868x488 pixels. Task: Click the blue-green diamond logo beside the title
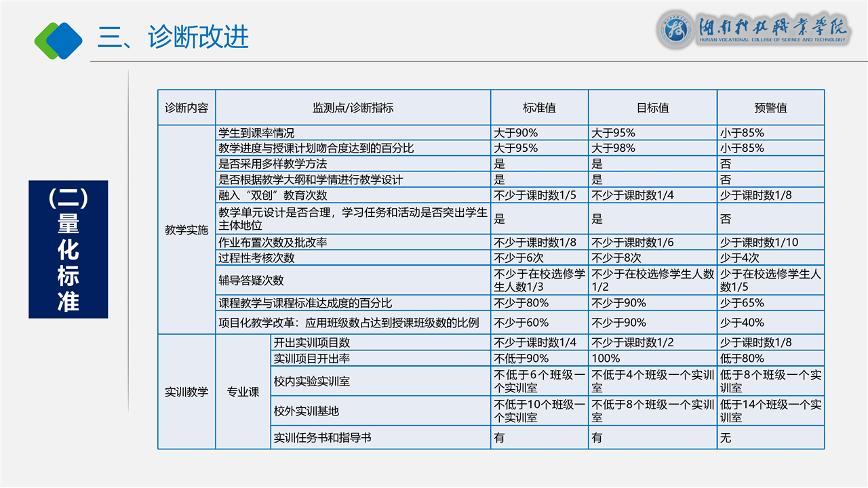click(58, 39)
